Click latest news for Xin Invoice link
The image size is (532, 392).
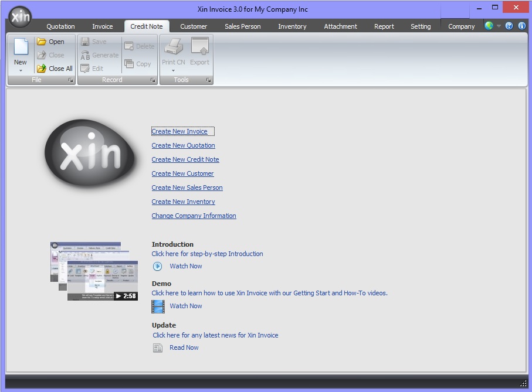215,335
